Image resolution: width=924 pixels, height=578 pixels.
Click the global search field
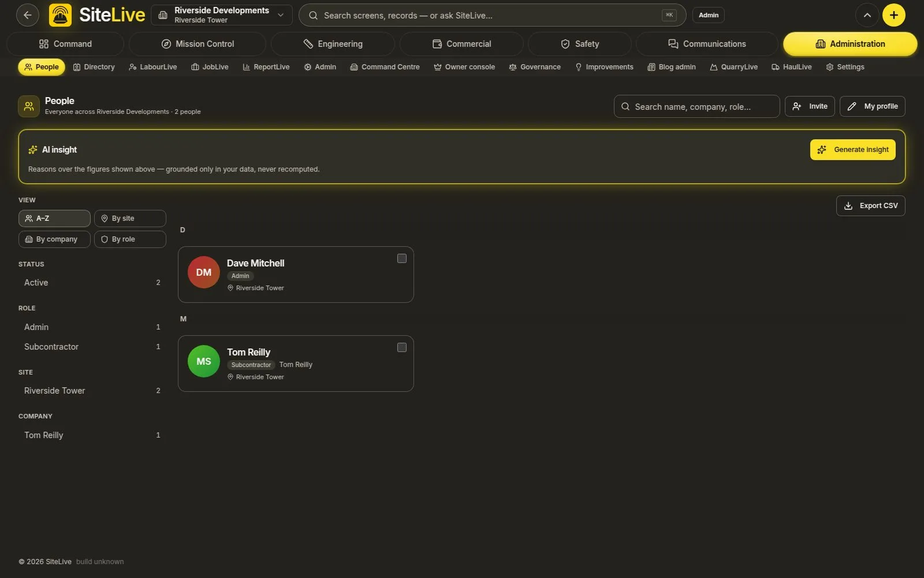(x=492, y=15)
